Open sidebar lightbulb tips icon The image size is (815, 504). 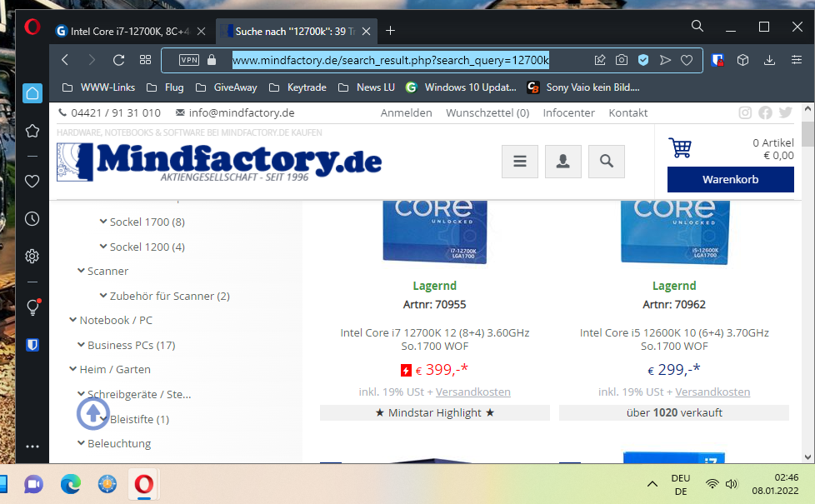[x=33, y=307]
